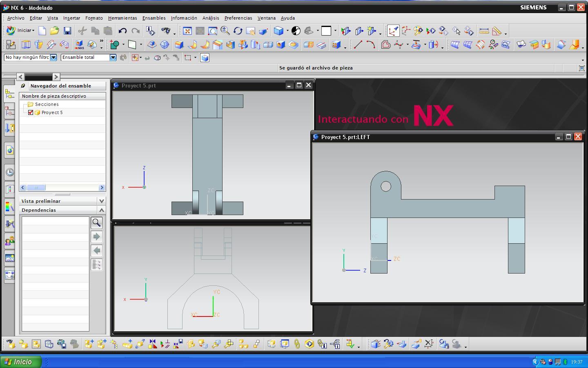This screenshot has width=588, height=368.
Task: Click the Datum Plane icon
Action: pos(132,45)
